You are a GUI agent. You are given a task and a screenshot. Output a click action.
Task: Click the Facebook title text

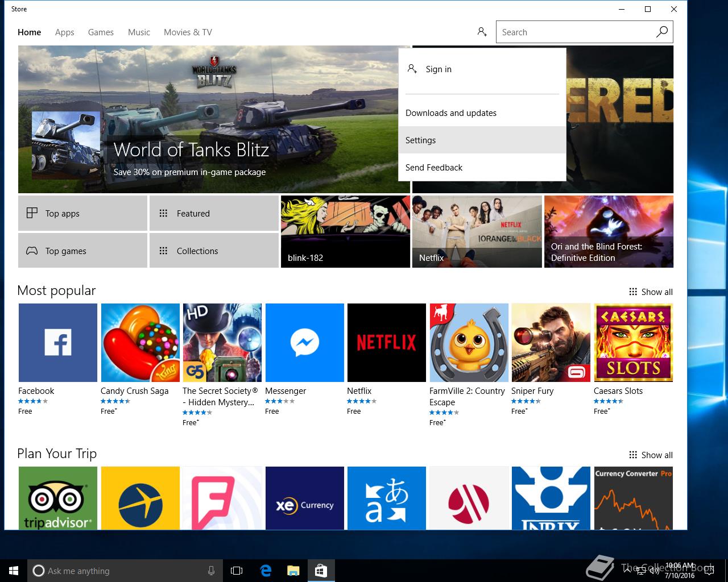coord(36,391)
